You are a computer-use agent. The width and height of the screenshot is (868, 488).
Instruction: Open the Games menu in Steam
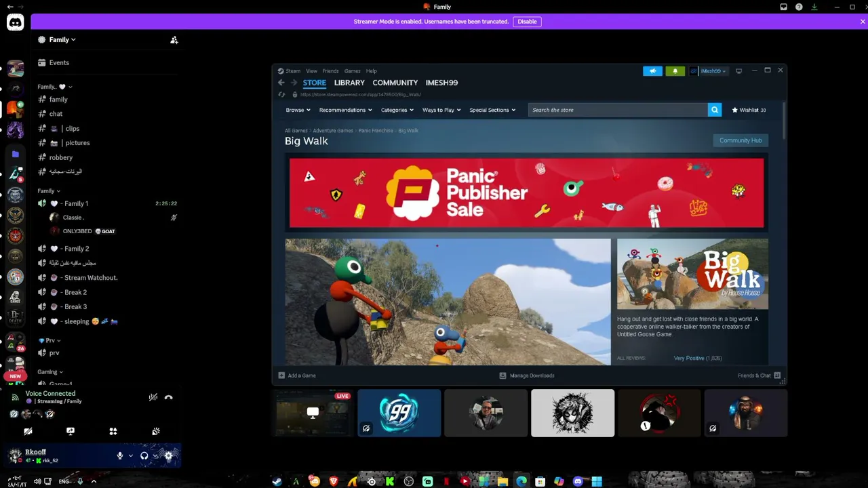352,71
